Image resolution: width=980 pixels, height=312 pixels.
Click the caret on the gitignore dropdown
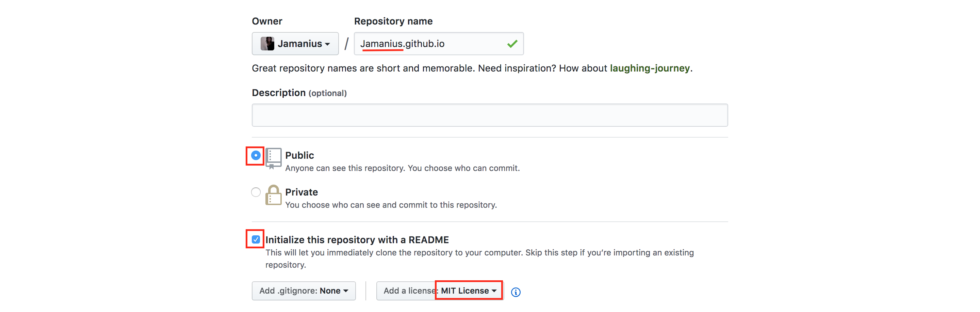[x=345, y=291]
